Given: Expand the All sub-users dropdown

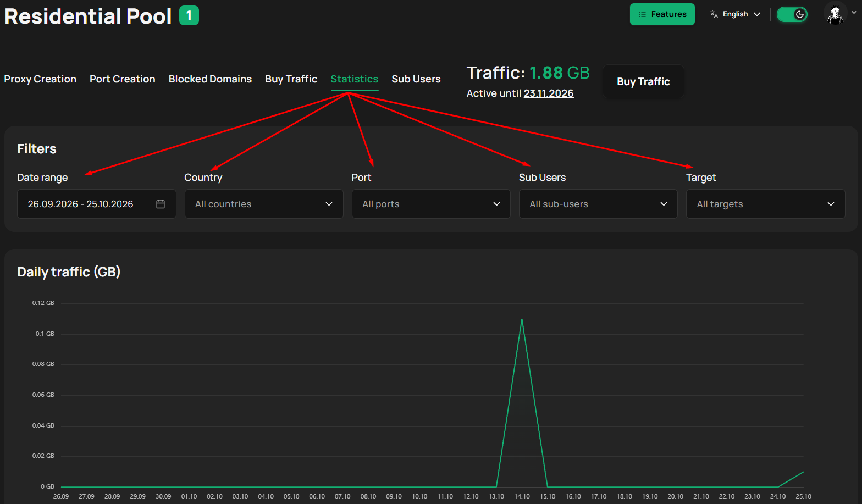Looking at the screenshot, I should click(x=598, y=204).
